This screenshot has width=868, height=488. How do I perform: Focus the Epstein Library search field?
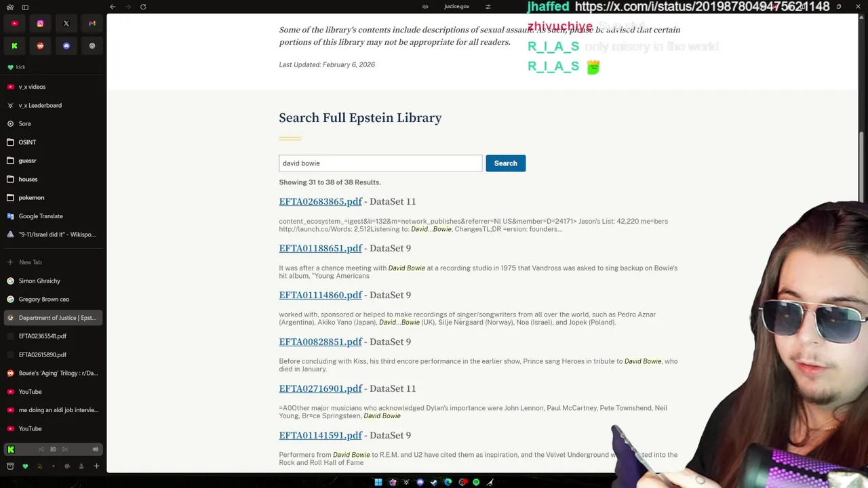pyautogui.click(x=380, y=163)
